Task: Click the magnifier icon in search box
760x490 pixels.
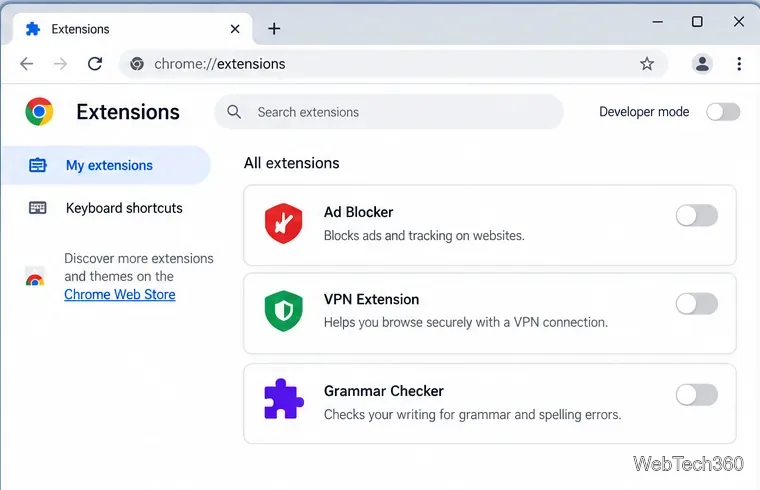Action: (234, 112)
